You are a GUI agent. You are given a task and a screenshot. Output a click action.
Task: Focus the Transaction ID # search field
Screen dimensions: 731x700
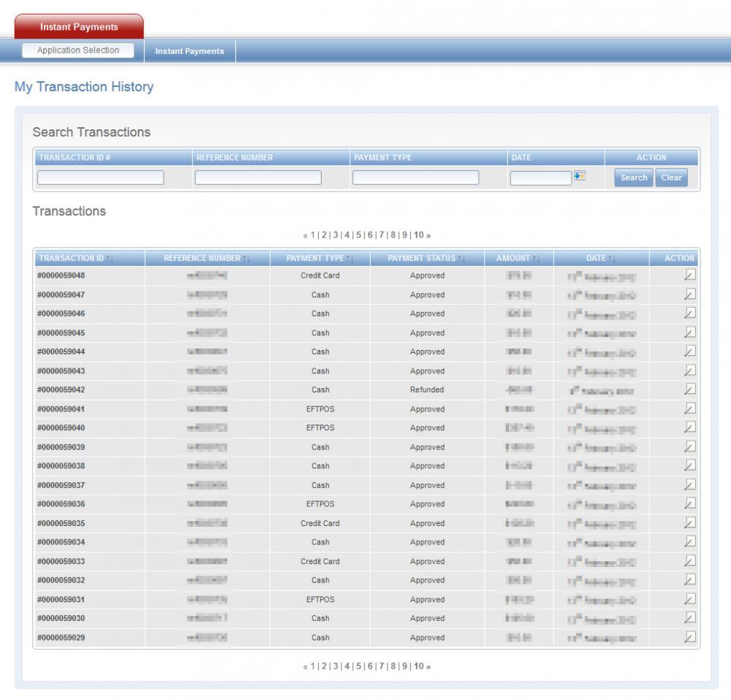pos(101,178)
